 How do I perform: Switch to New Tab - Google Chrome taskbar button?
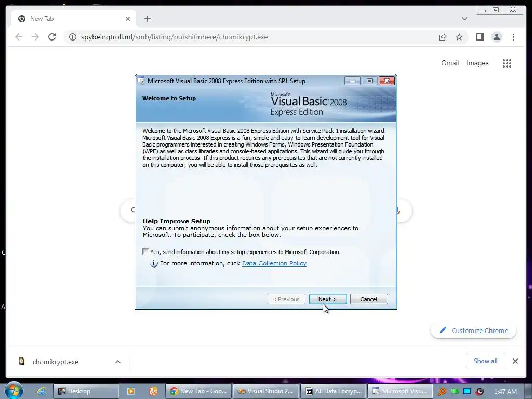(198, 391)
